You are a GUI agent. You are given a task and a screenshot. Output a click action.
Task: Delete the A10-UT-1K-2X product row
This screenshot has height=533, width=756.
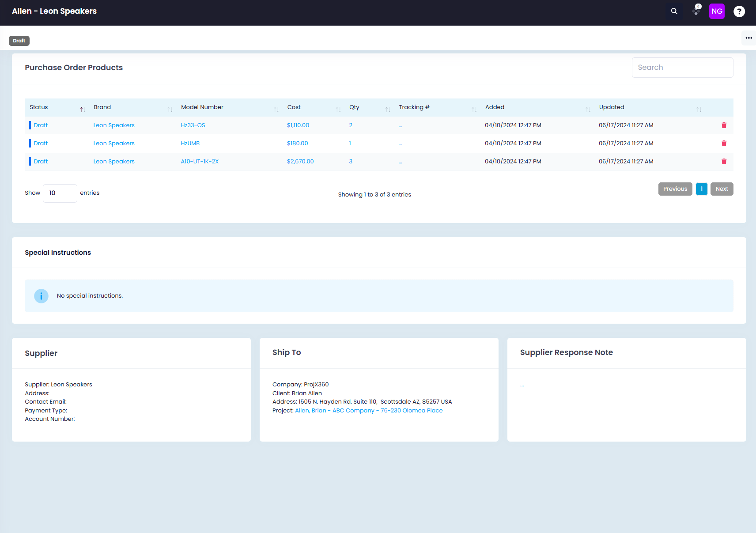724,162
